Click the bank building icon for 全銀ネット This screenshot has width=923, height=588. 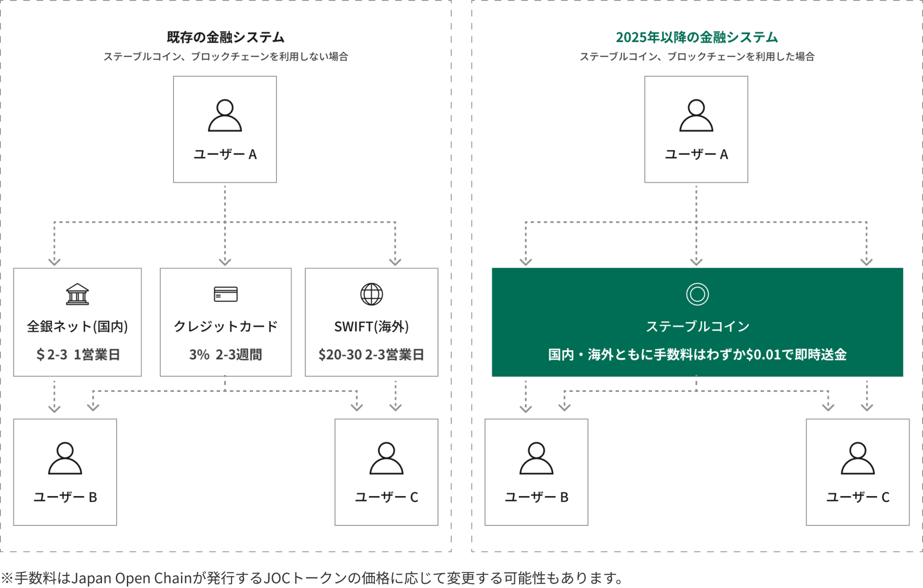[77, 294]
